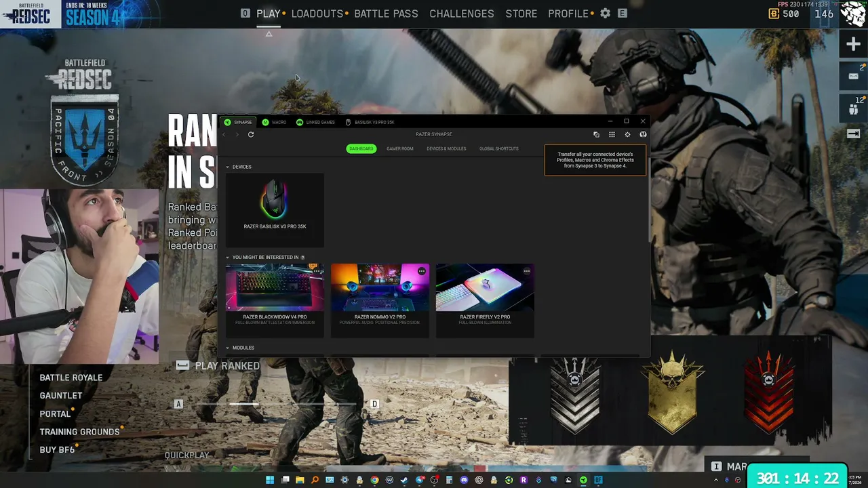Open the Profile menu in Battlefield
This screenshot has height=488, width=868.
[568, 14]
